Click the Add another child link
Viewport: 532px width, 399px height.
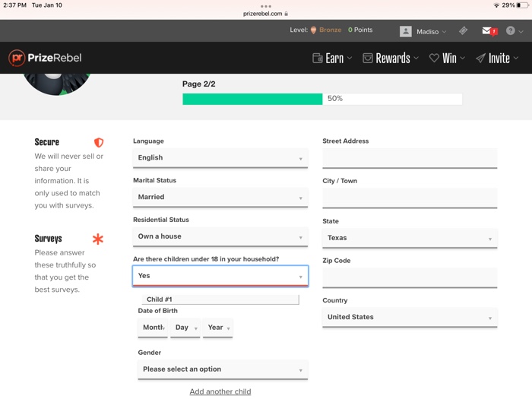220,391
